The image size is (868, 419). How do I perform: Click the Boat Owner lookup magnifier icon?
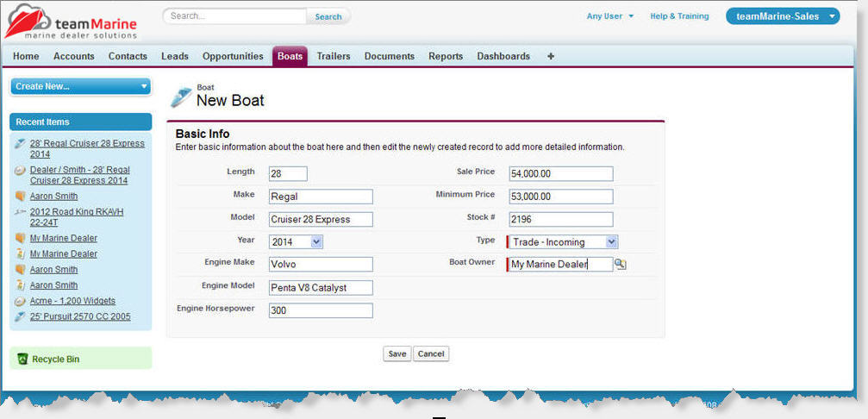[x=621, y=265]
